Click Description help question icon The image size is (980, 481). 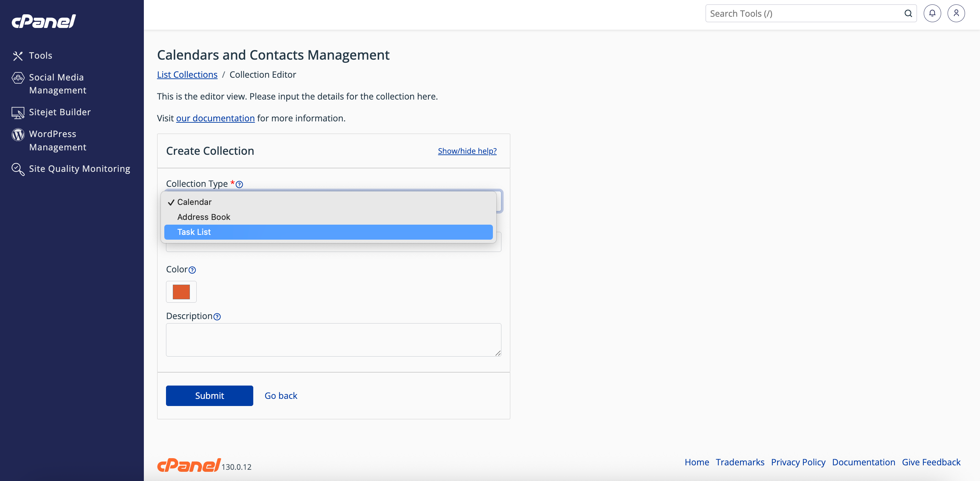pos(217,317)
